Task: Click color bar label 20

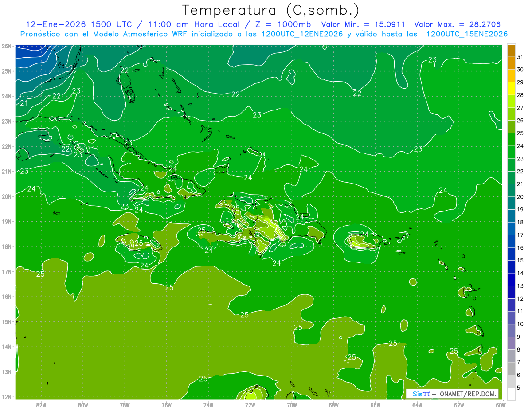Action: [520, 197]
